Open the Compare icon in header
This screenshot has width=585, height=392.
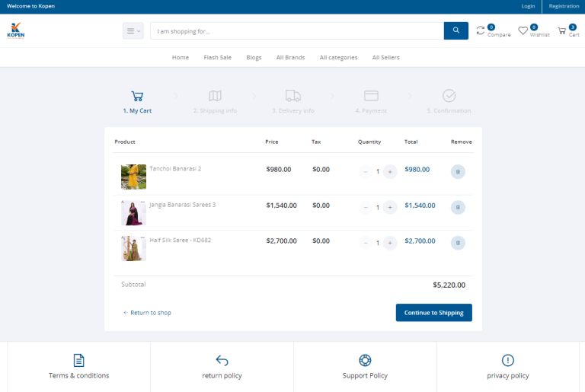481,30
